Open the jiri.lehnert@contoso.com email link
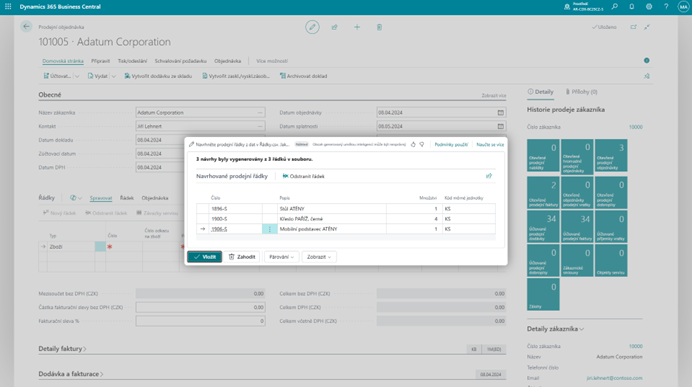The width and height of the screenshot is (692, 387). pyautogui.click(x=614, y=378)
